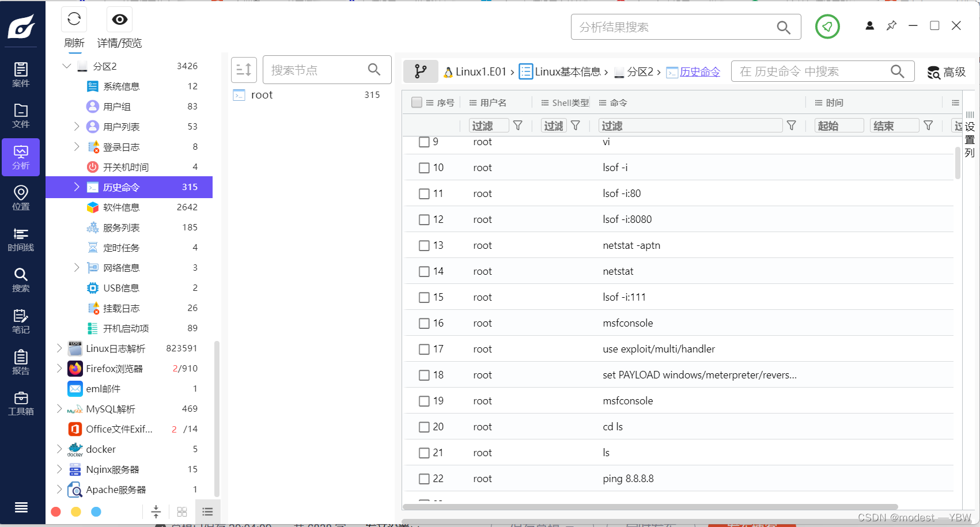
Task: Open the 时间线 view from sidebar
Action: (21, 239)
